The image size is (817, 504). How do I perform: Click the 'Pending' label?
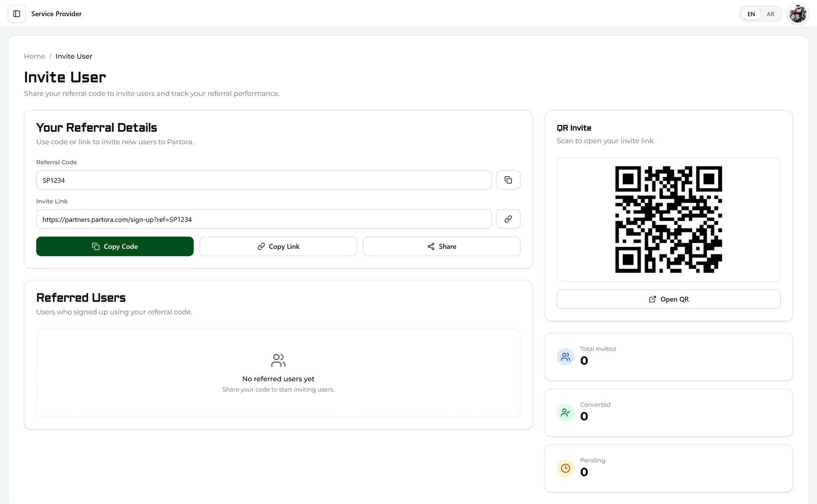point(593,460)
